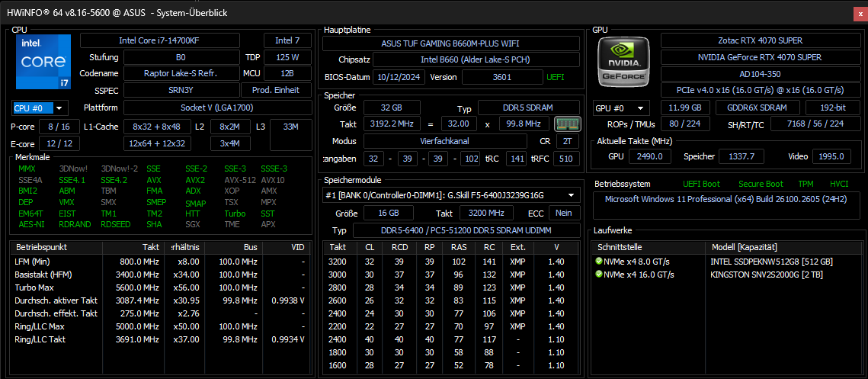Image resolution: width=868 pixels, height=379 pixels.
Task: Click the 1600 timing row
Action: (x=451, y=365)
